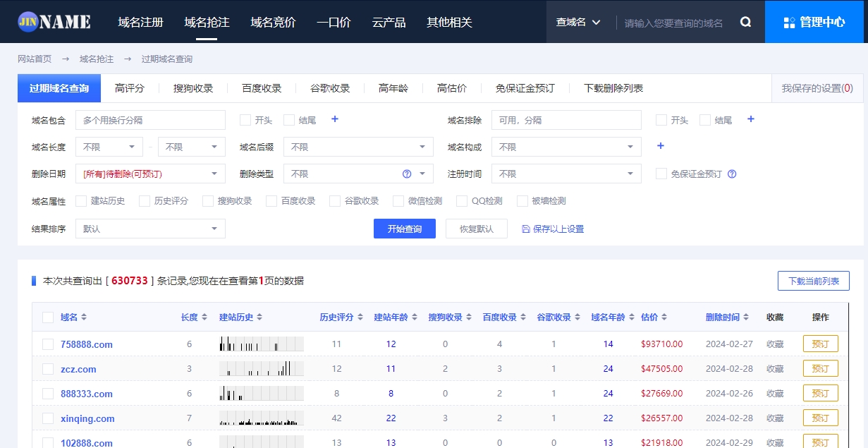Toggle 微信检测 attribute checkbox

(398, 201)
